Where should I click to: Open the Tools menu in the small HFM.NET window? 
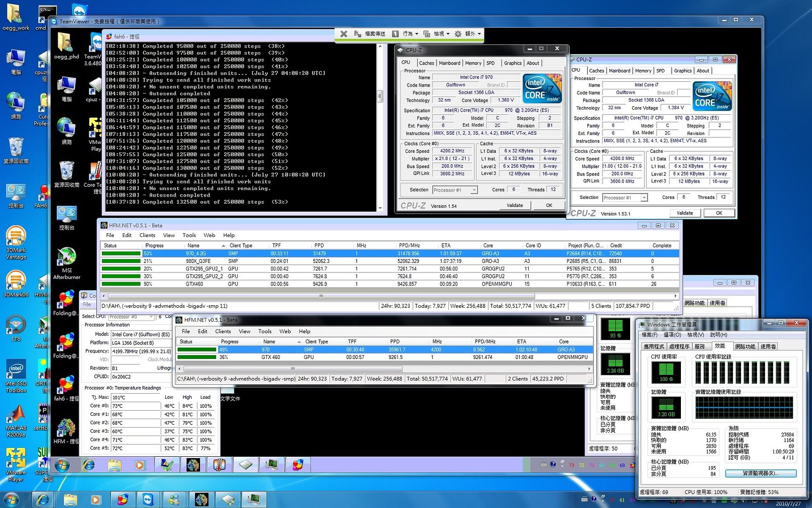[265, 331]
